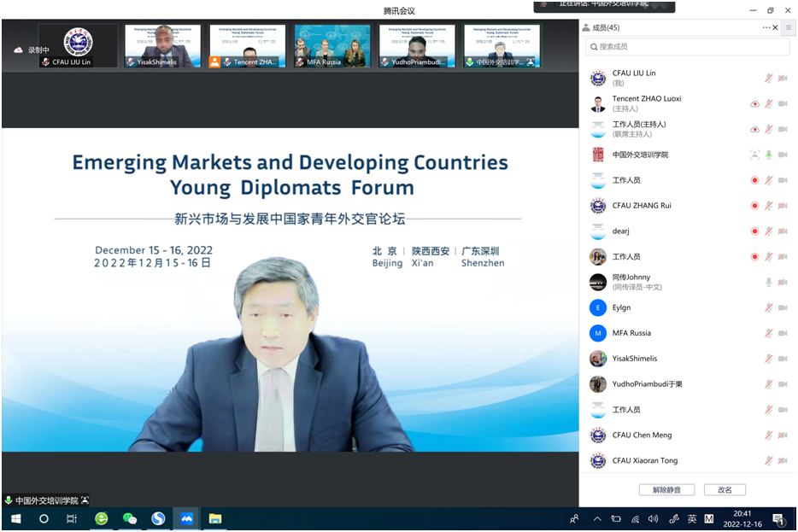Click the muted mic icon next to Eylgn
The height and width of the screenshot is (532, 798).
point(768,307)
